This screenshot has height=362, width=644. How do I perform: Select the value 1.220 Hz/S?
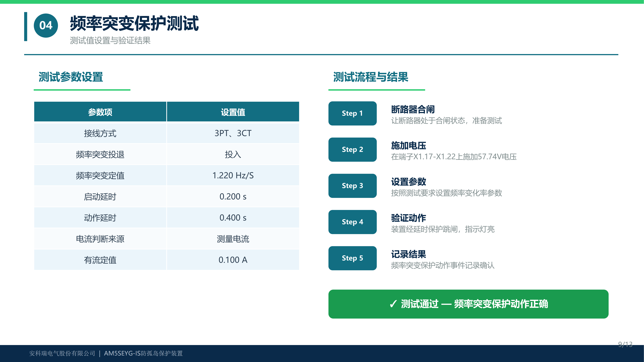(233, 175)
